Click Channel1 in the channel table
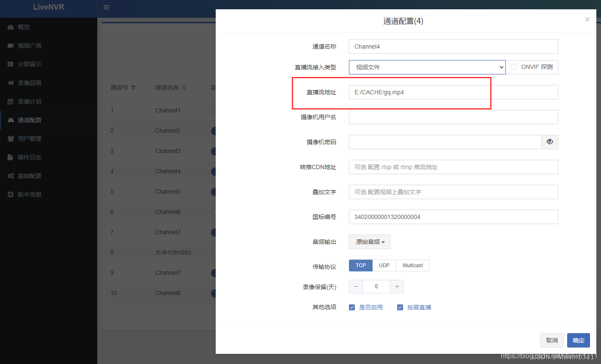Screen dimensions: 601x364 [x=168, y=110]
